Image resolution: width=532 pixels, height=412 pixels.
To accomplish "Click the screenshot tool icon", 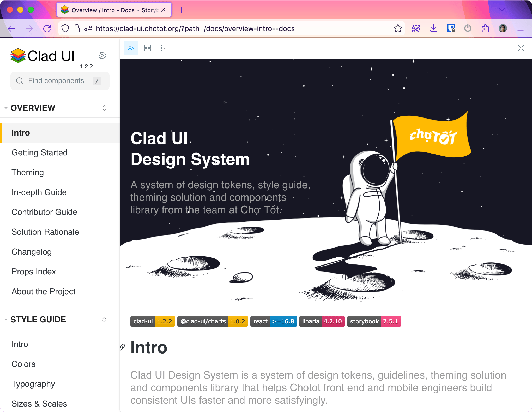I will click(x=416, y=28).
